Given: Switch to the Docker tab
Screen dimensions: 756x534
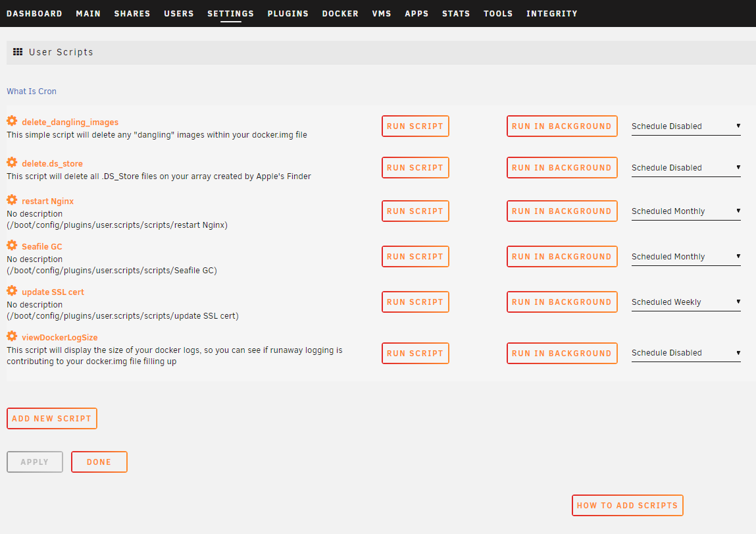Looking at the screenshot, I should point(340,14).
